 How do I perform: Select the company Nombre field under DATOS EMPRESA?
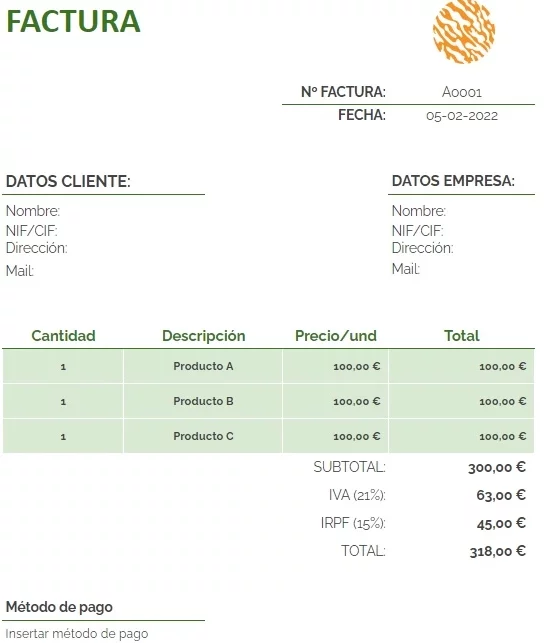pos(419,211)
